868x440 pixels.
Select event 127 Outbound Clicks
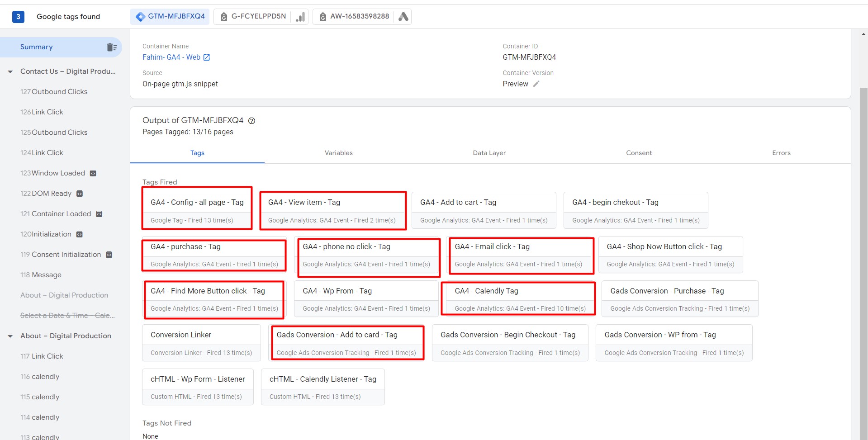point(54,92)
